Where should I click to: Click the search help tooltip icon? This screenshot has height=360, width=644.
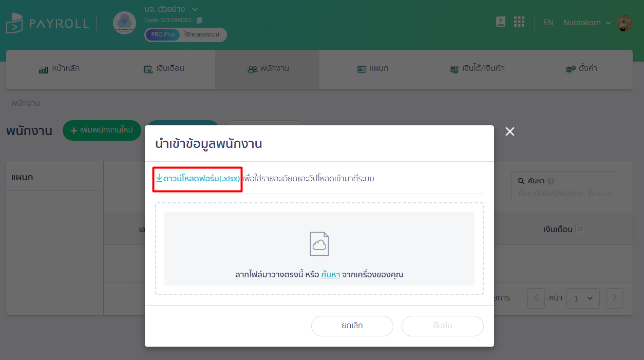point(551,181)
